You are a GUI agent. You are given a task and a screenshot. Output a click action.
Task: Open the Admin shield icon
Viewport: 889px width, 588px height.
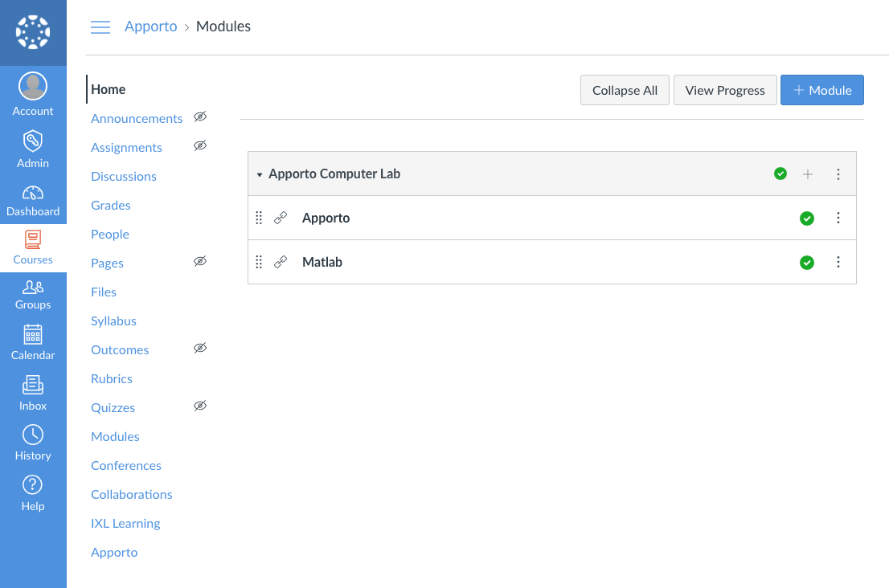(x=33, y=141)
